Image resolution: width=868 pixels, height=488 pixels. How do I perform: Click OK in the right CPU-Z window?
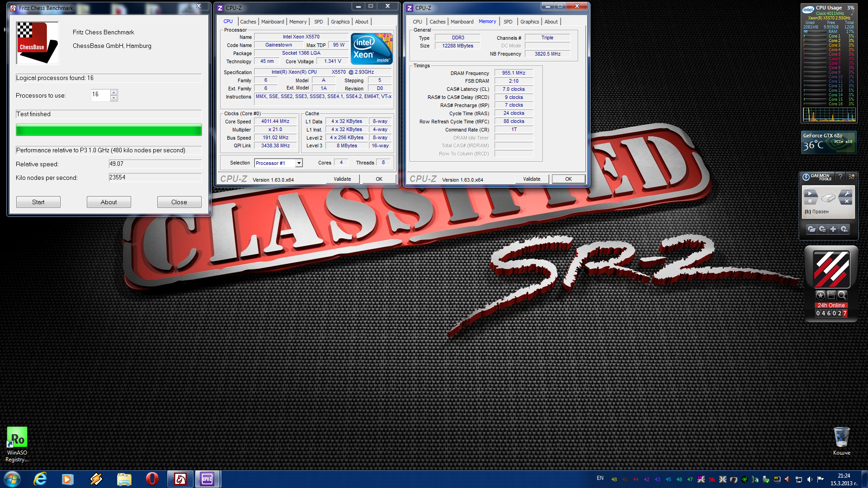(x=568, y=179)
